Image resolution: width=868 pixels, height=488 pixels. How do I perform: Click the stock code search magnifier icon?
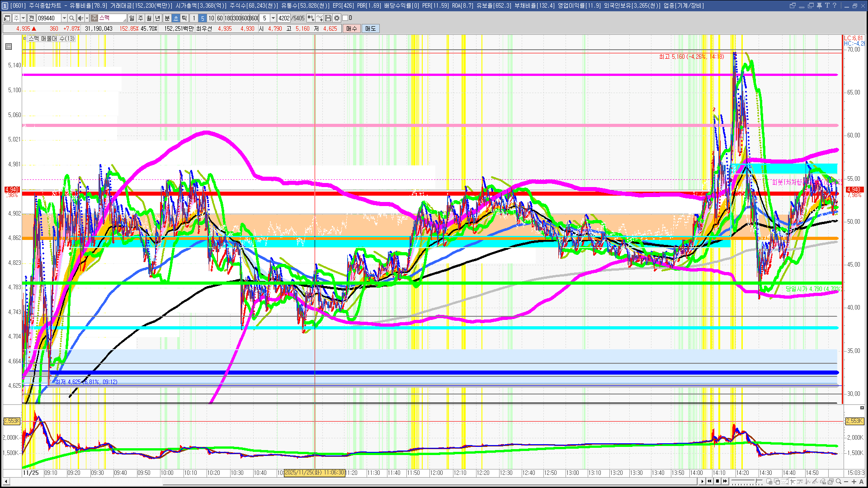tap(72, 18)
